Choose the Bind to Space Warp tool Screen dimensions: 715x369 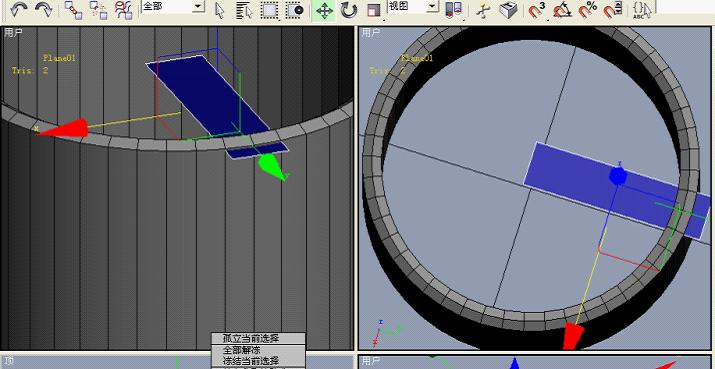click(x=123, y=10)
